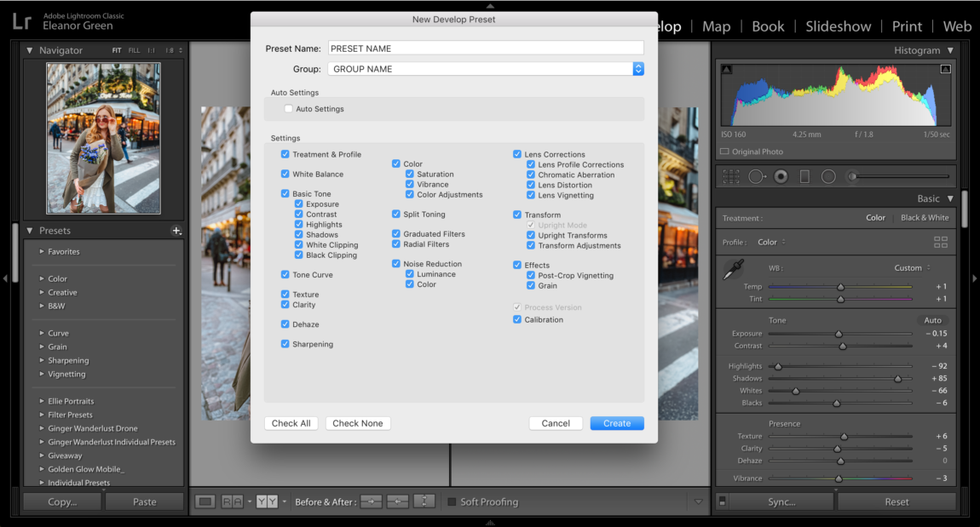This screenshot has width=980, height=527.
Task: Switch to the Map module
Action: coord(716,26)
